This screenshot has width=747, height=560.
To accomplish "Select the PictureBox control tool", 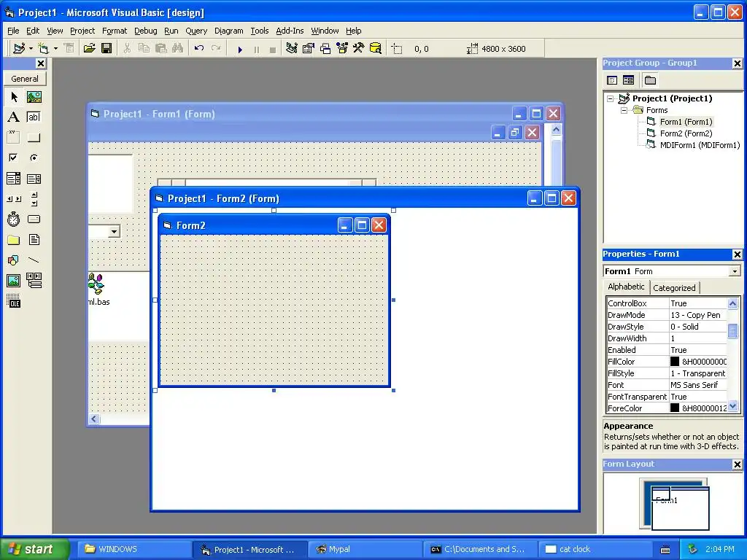I will [x=34, y=97].
